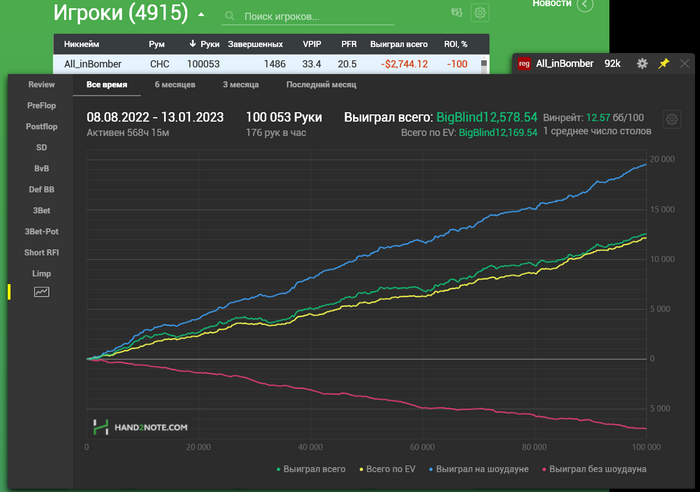Sort by Руки column header

pyautogui.click(x=204, y=44)
